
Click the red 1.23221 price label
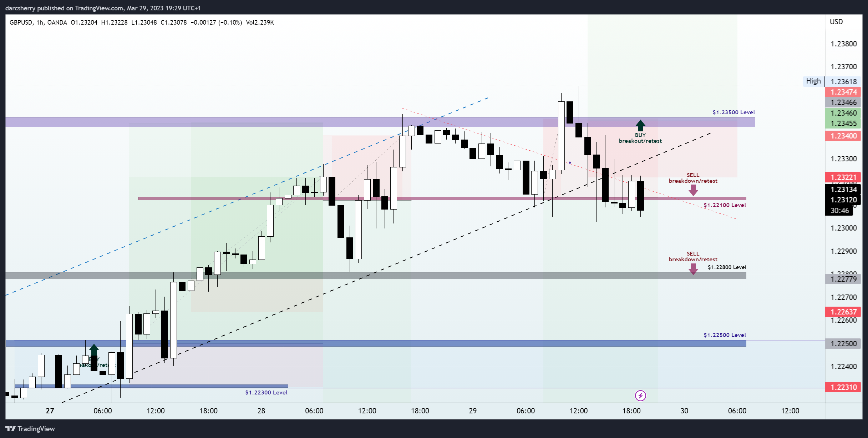point(843,177)
